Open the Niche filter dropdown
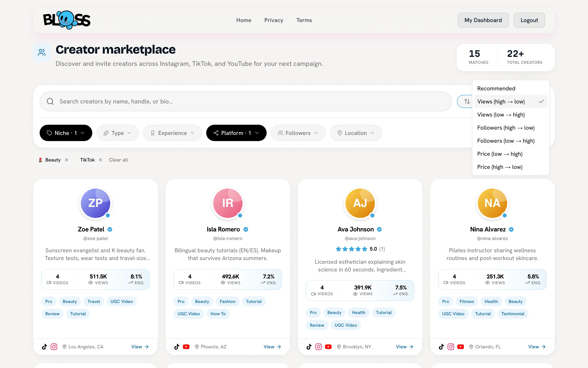588x368 pixels. click(x=66, y=133)
